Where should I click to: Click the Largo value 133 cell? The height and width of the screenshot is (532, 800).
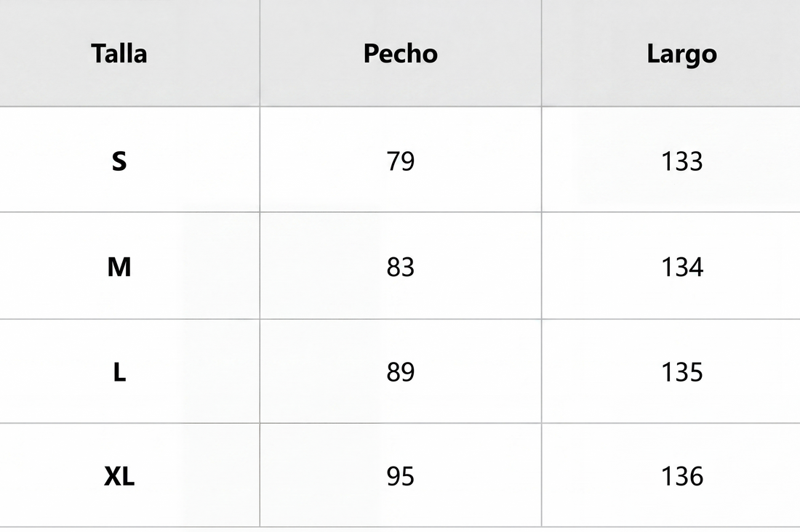(x=681, y=161)
